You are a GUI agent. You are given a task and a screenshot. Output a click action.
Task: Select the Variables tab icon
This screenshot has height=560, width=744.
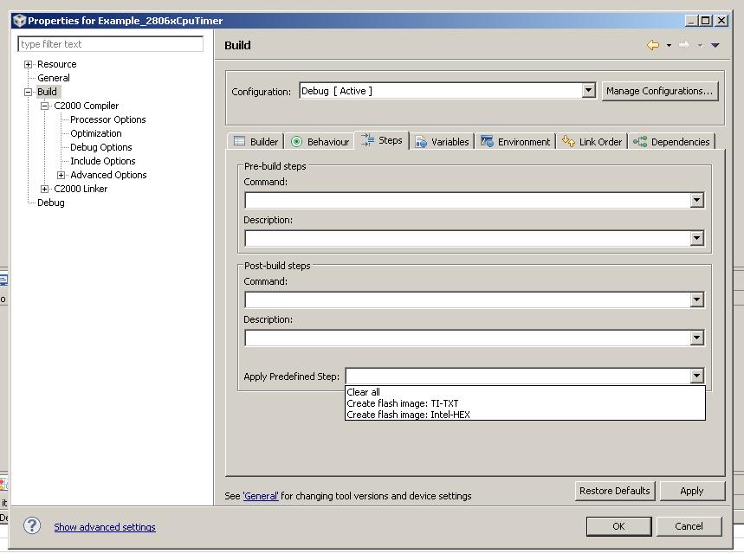tap(423, 140)
